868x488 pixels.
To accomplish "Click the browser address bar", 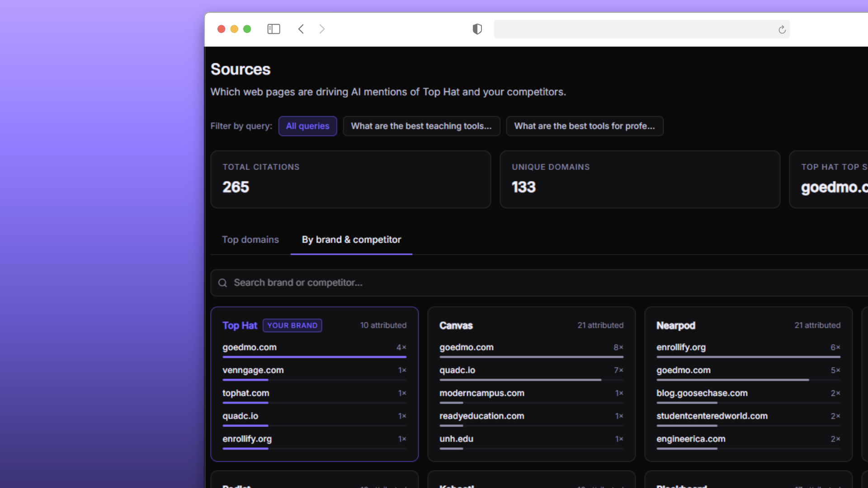I will click(633, 29).
